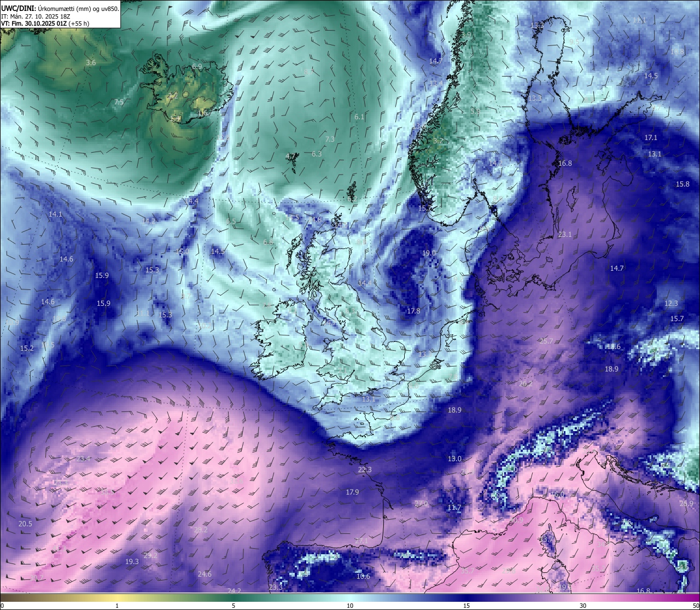Click the 3.6 value label on the map
This screenshot has height=610, width=700.
point(91,63)
